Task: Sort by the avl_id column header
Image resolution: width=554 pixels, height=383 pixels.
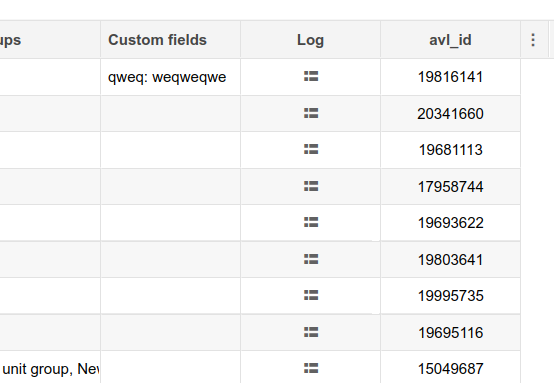Action: (x=450, y=40)
